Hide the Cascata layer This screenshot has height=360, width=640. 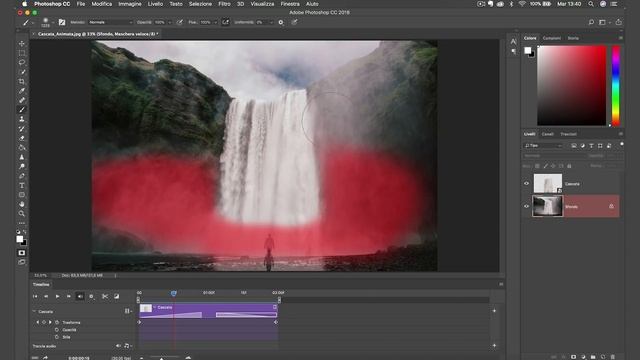coord(526,184)
